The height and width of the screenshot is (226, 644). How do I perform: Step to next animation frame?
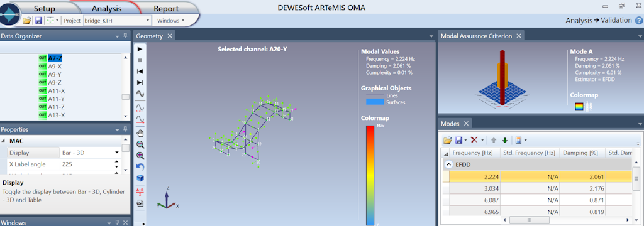tap(140, 82)
